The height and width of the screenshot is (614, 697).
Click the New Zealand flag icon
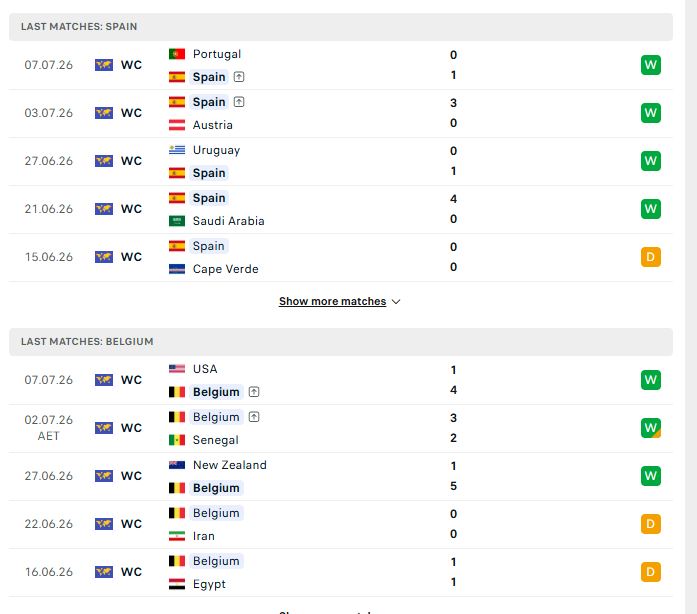(177, 465)
